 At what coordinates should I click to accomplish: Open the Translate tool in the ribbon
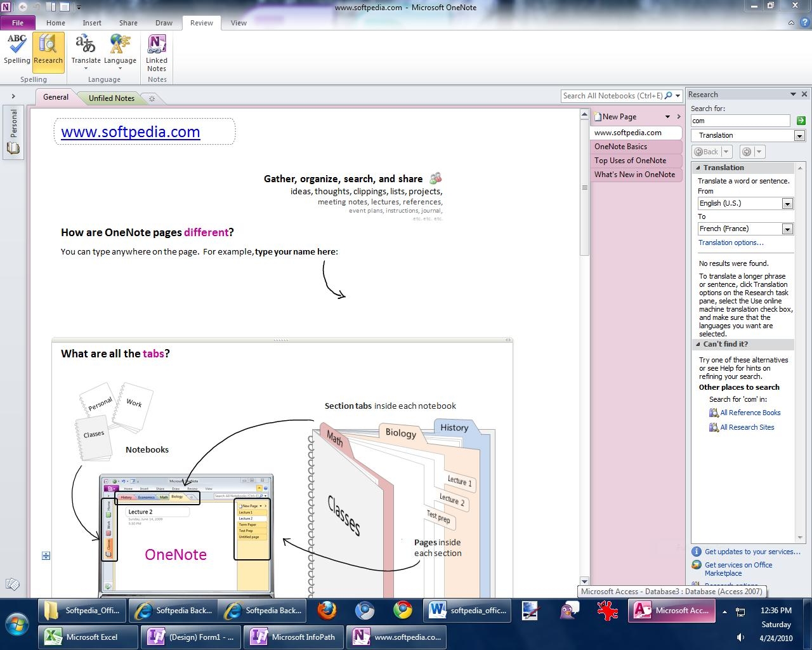click(86, 50)
